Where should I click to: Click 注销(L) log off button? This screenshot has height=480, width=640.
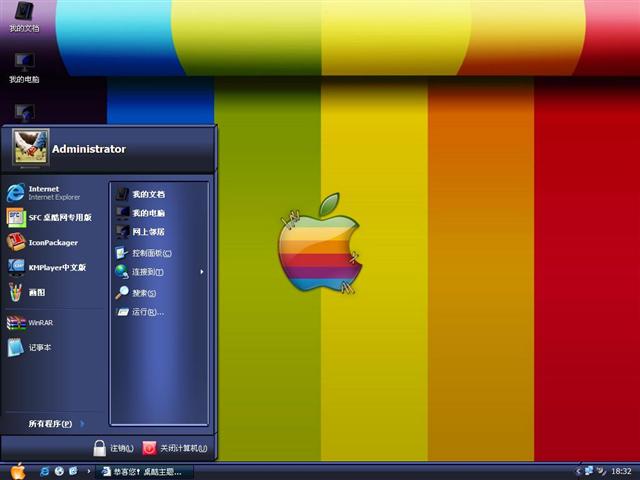[x=113, y=448]
